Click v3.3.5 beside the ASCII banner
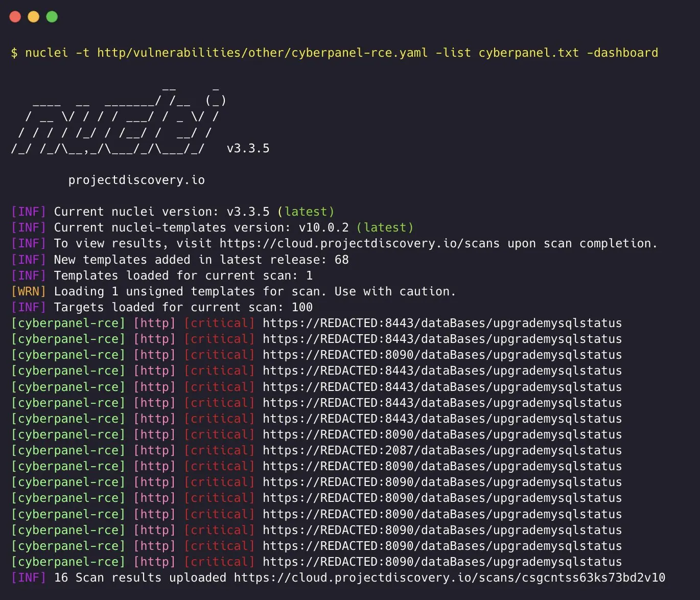The height and width of the screenshot is (600, 700). click(248, 148)
